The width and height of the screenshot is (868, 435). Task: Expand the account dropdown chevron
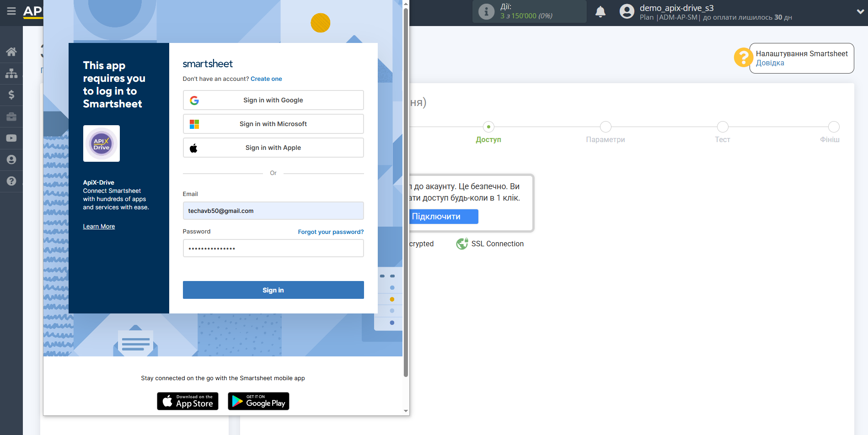pyautogui.click(x=860, y=12)
